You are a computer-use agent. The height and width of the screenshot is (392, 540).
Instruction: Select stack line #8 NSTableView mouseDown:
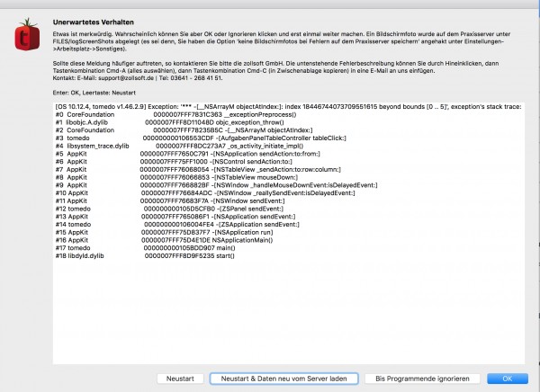click(x=176, y=178)
